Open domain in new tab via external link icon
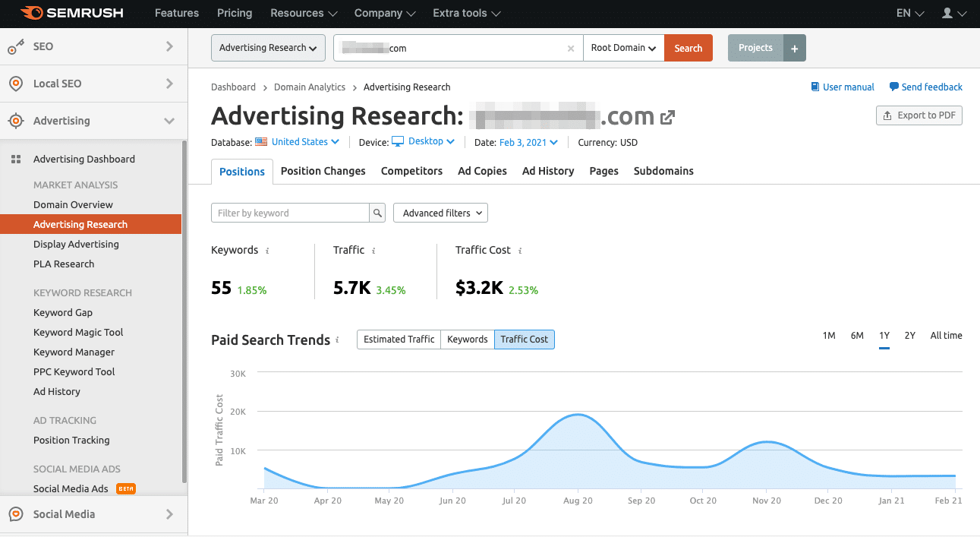Image resolution: width=980 pixels, height=537 pixels. [668, 117]
